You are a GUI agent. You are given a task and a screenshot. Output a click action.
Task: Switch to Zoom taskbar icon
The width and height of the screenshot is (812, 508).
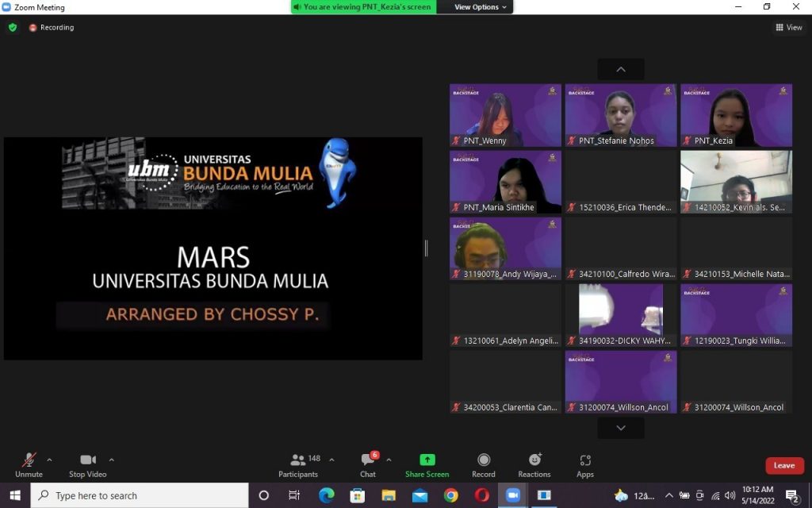(513, 495)
